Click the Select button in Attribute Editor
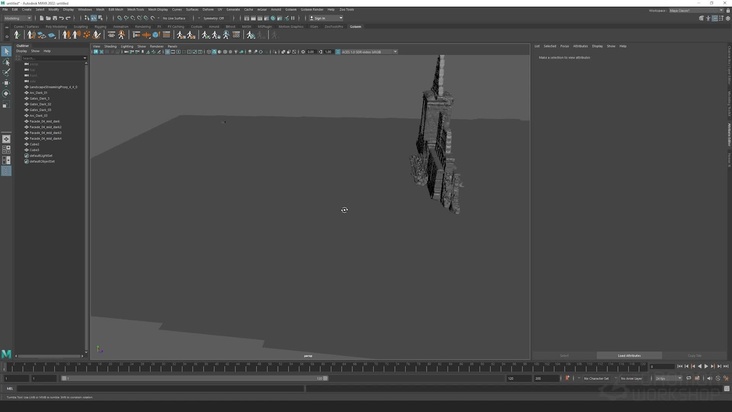 click(x=564, y=356)
